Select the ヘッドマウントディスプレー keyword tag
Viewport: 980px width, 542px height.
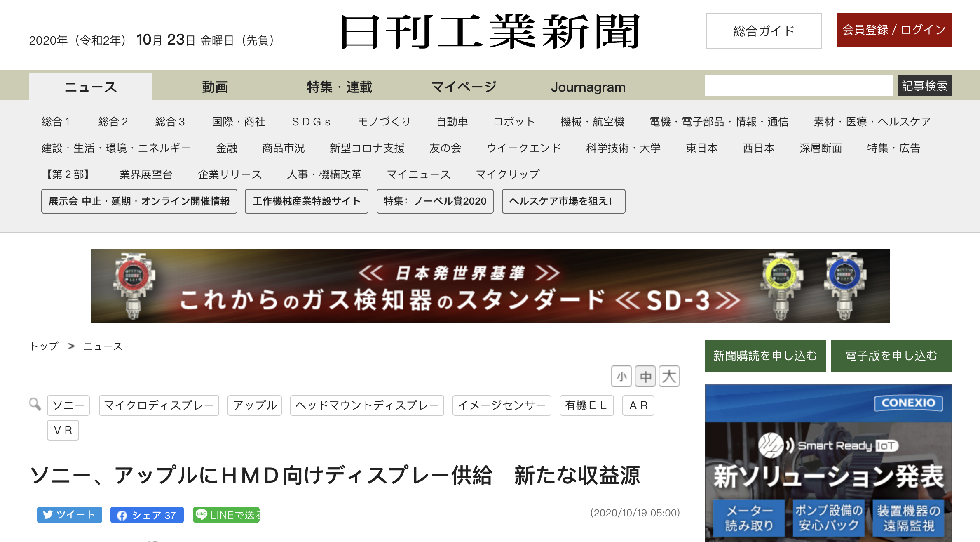(367, 405)
